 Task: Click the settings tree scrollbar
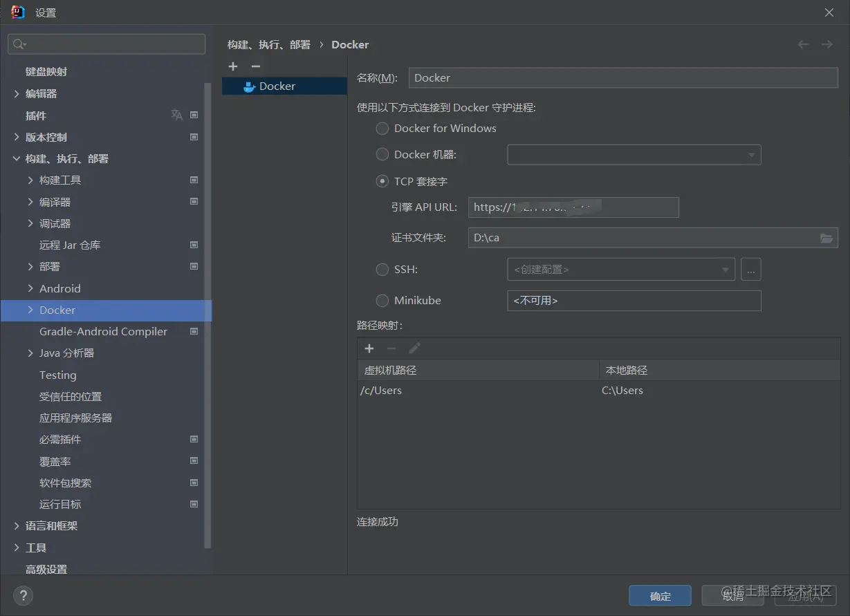(207, 315)
